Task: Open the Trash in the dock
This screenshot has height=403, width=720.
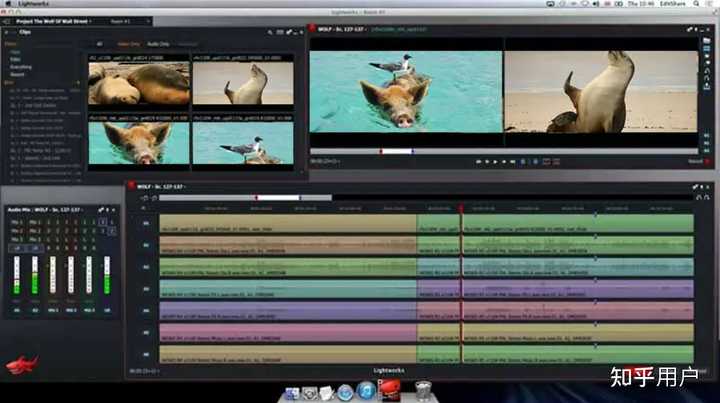Action: click(422, 390)
